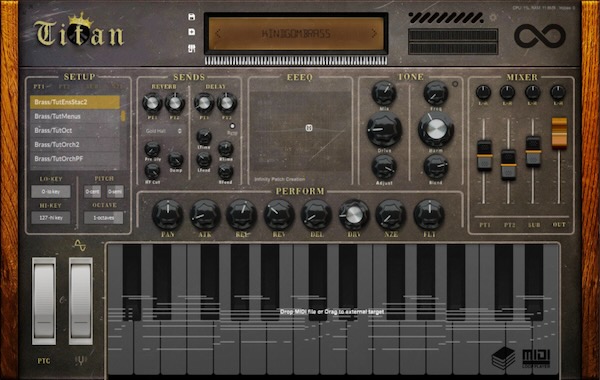Click the tuning fork icon
The height and width of the screenshot is (380, 600).
pos(81,360)
